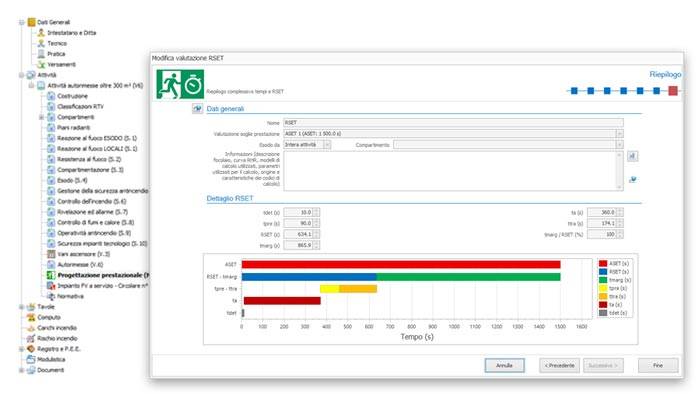Select Esodo (S.4) in the tree
This screenshot has width=700, height=394.
[72, 180]
